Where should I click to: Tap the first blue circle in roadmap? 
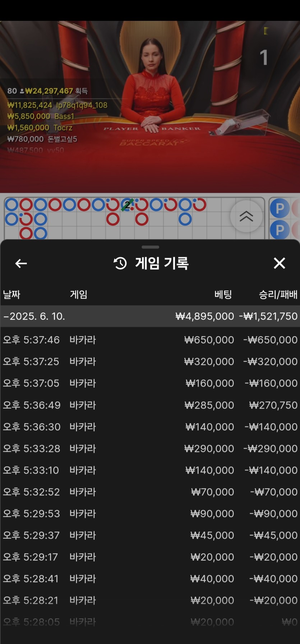click(x=11, y=205)
